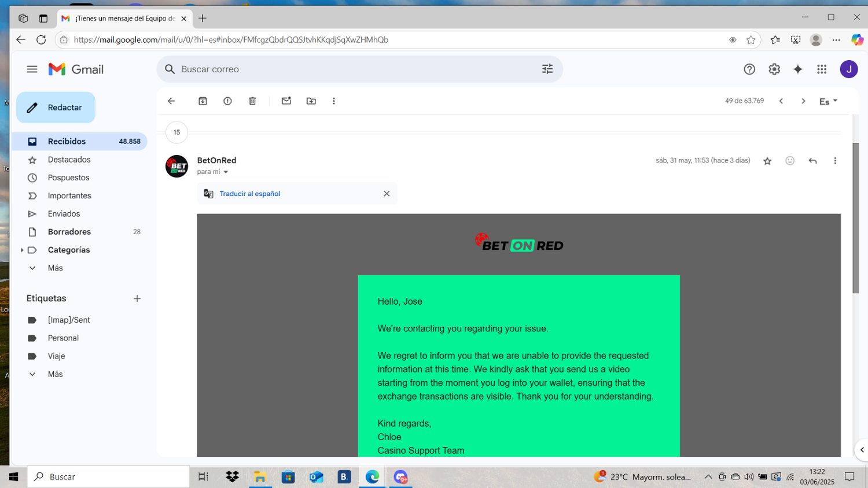Reply to the BetOnRed message
Screen dimensions: 868x488
coord(812,161)
